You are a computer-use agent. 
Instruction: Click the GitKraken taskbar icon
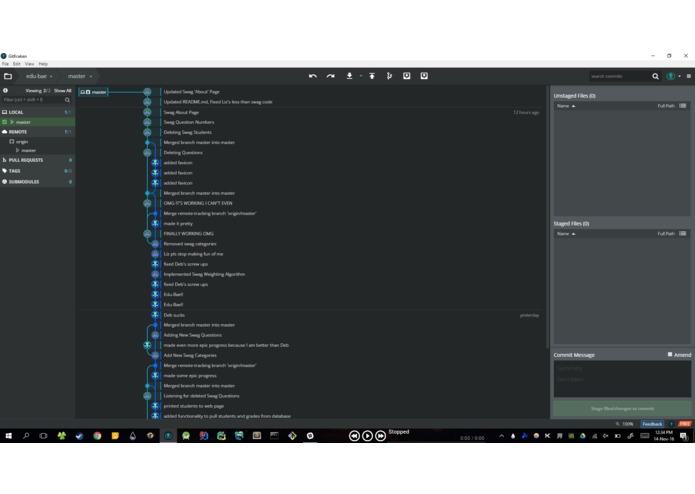[168, 436]
